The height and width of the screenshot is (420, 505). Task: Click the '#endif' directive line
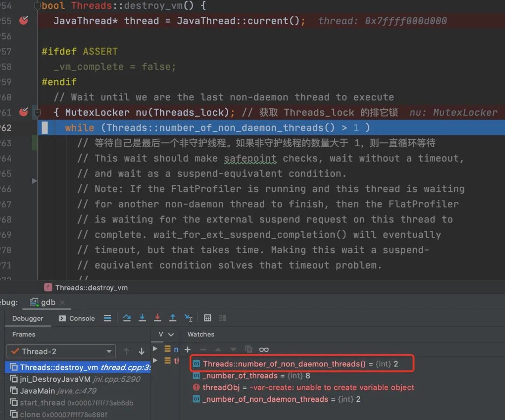coord(59,82)
